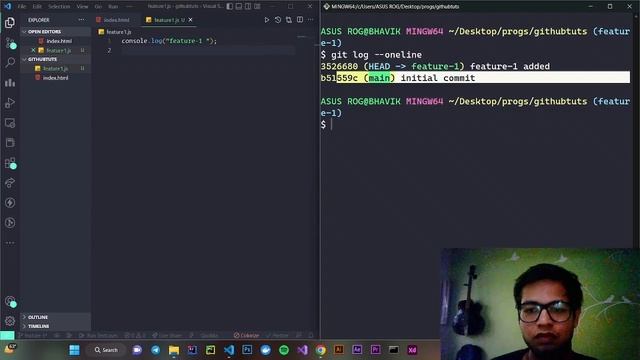Screen dimensions: 640x360
Task: Open the Windows Start menu
Action: (74, 350)
